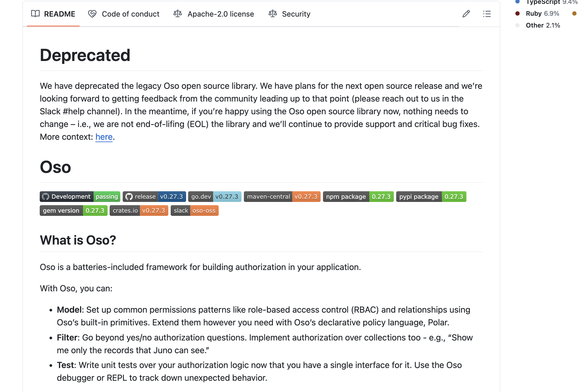The image size is (579, 392).
Task: Switch to the Security tab
Action: 289,14
